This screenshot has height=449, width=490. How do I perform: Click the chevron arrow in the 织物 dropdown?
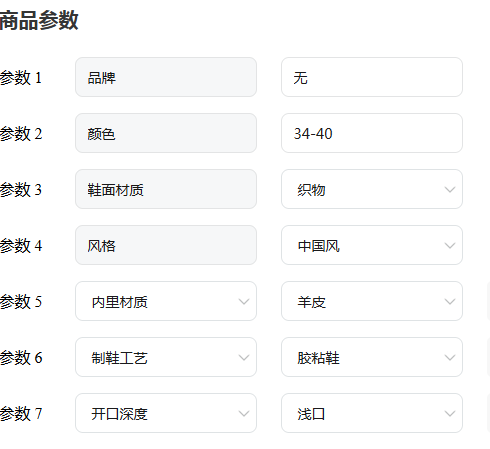[450, 190]
